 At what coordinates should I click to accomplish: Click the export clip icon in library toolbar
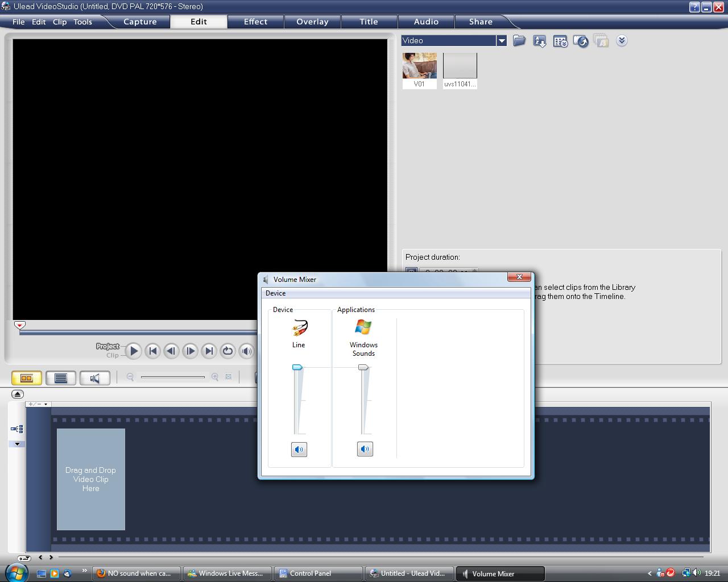[581, 41]
